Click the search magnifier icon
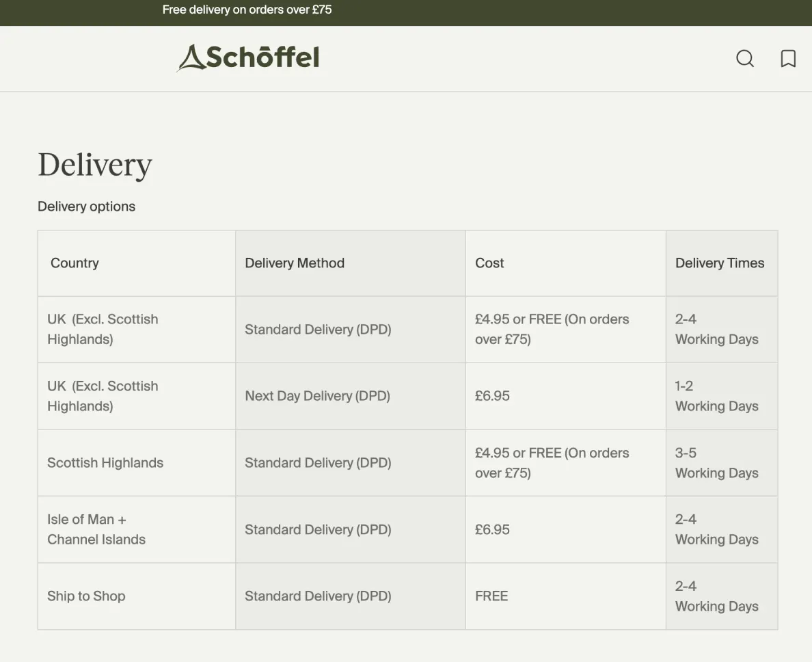812x662 pixels. click(x=745, y=59)
